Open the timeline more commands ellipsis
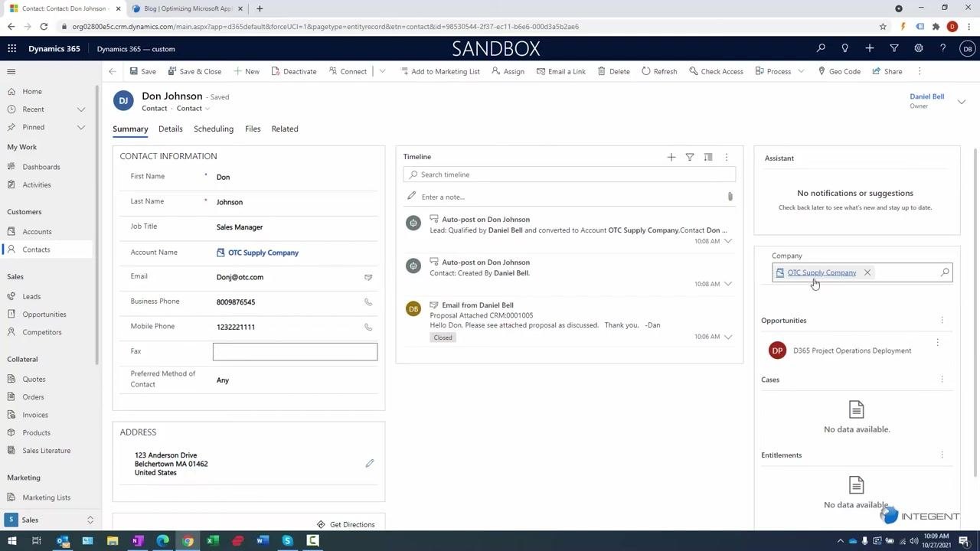The width and height of the screenshot is (980, 551). pyautogui.click(x=727, y=157)
